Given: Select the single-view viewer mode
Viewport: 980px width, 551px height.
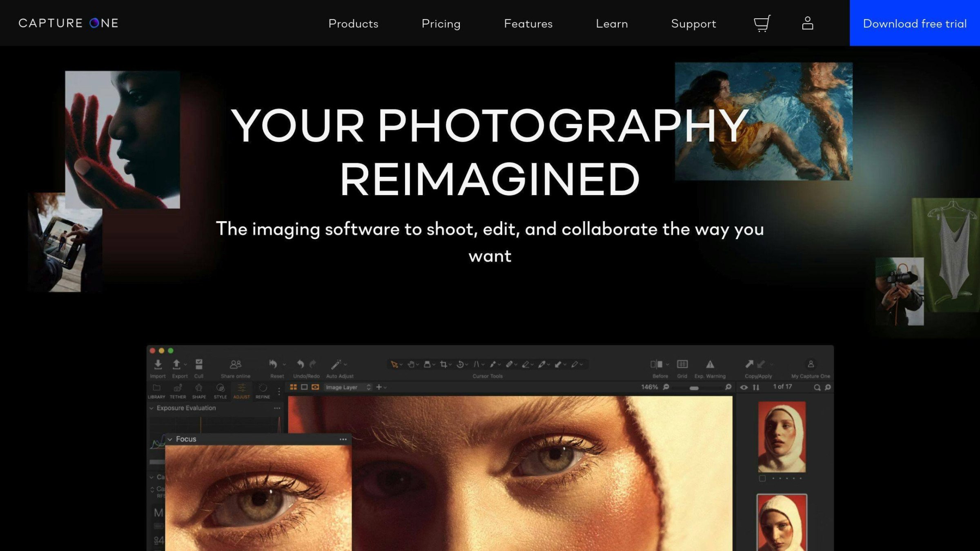Looking at the screenshot, I should click(x=304, y=387).
